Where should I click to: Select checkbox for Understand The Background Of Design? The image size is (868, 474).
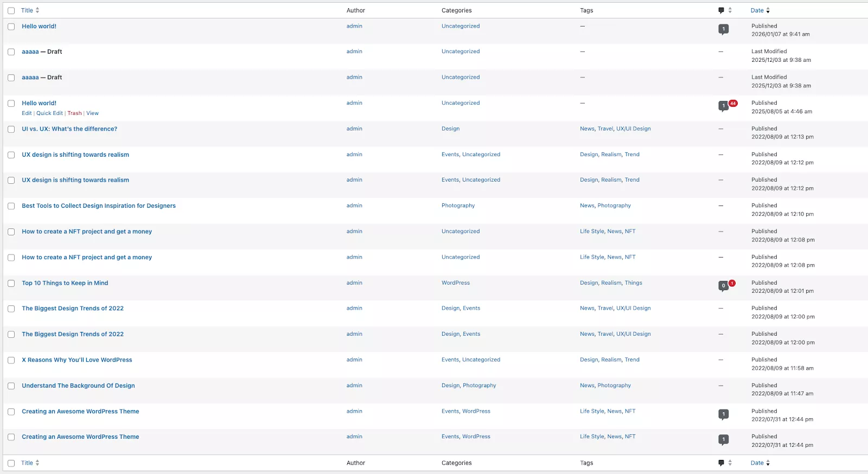[11, 386]
